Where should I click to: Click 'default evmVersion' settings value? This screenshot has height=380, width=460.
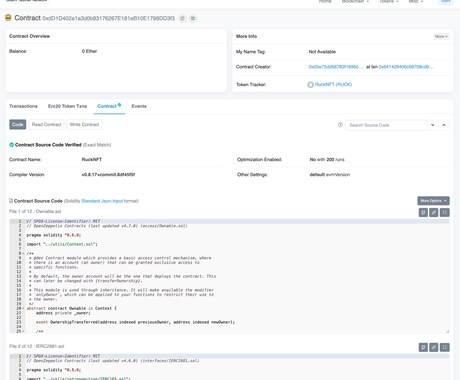(330, 175)
